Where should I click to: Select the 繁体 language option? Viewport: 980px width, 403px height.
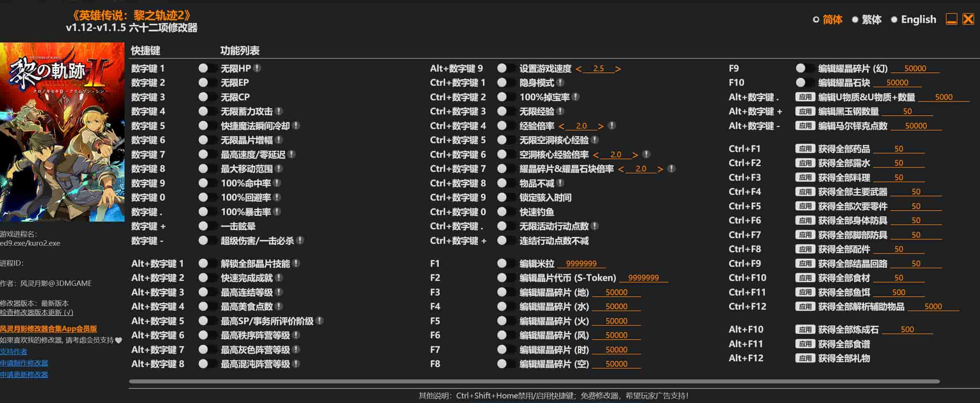click(867, 20)
